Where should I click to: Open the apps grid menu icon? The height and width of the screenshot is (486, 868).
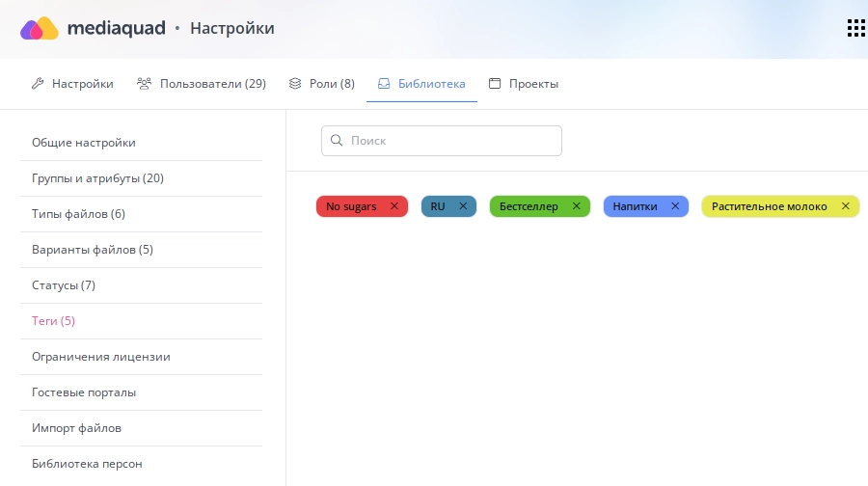pos(855,28)
